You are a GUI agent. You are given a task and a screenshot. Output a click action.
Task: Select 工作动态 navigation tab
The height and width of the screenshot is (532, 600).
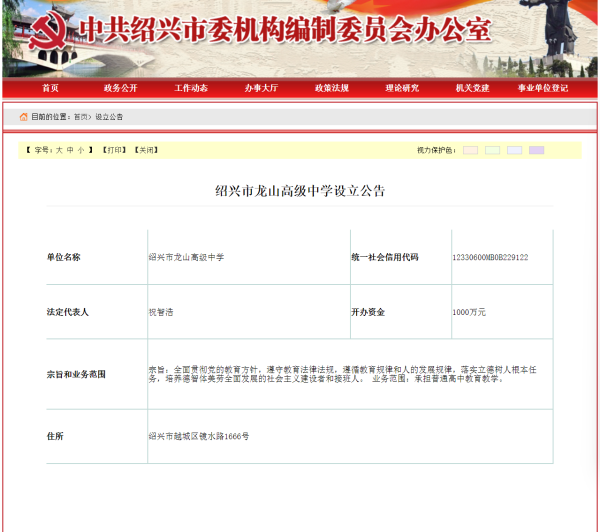191,88
